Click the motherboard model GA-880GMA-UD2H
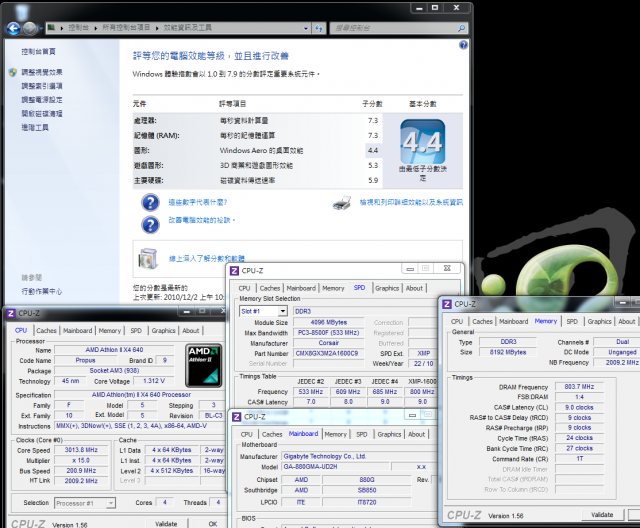640x528 pixels. (x=334, y=466)
